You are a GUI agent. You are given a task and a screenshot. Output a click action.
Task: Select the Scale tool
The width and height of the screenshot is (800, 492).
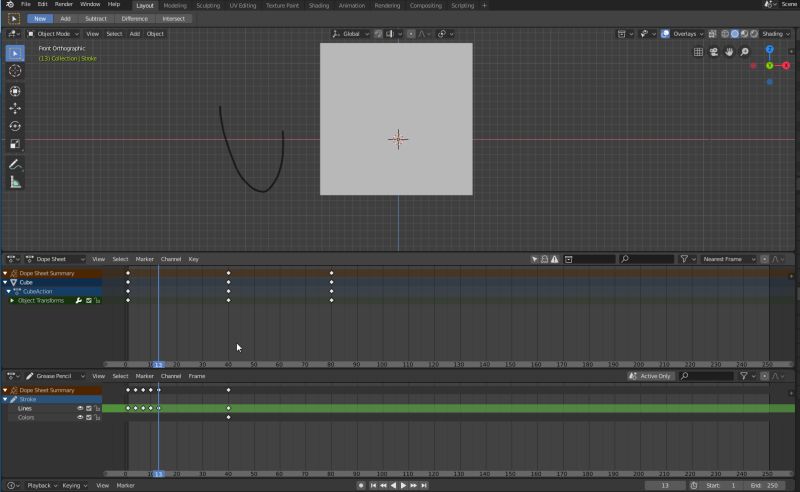15,144
